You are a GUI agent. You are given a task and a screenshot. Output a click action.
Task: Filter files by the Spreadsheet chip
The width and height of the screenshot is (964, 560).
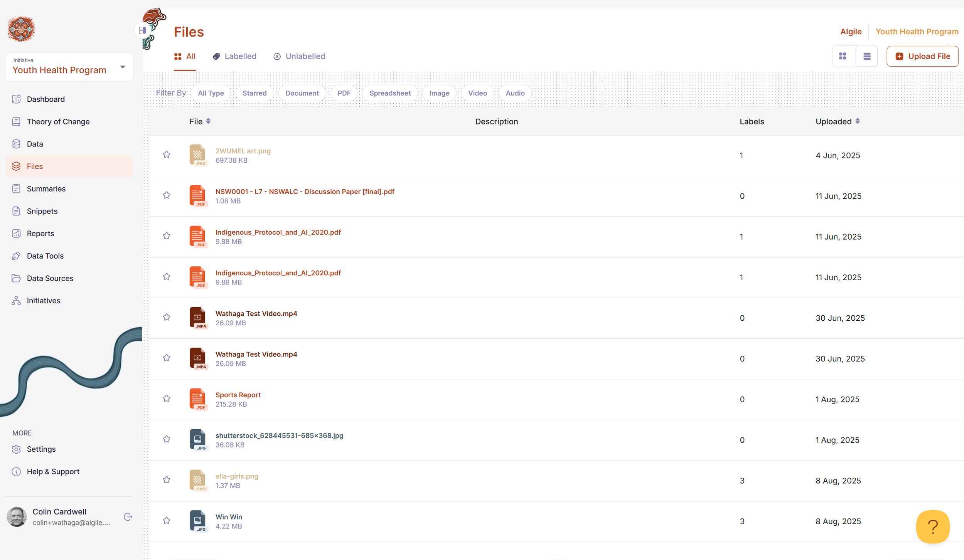point(389,93)
